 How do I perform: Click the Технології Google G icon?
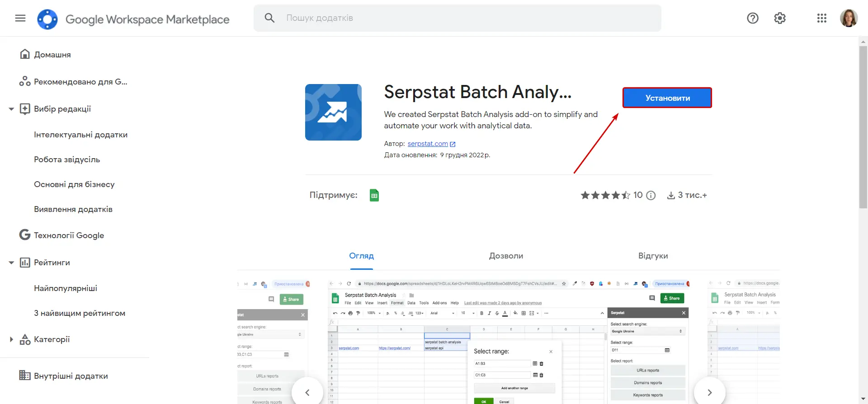(x=25, y=235)
